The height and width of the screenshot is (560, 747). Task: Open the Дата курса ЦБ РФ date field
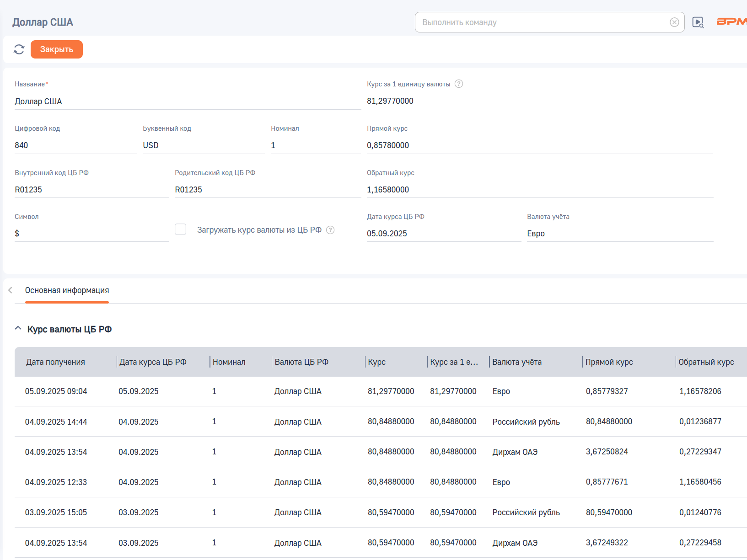444,234
